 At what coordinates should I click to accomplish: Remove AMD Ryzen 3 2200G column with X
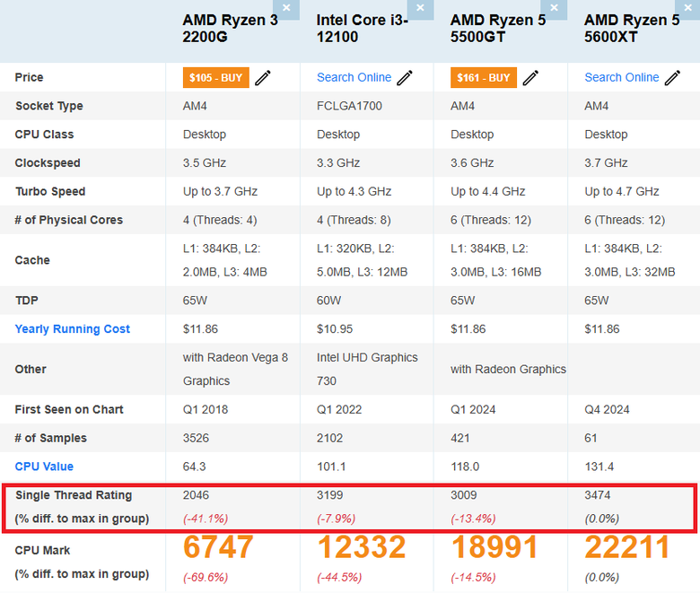pos(286,8)
